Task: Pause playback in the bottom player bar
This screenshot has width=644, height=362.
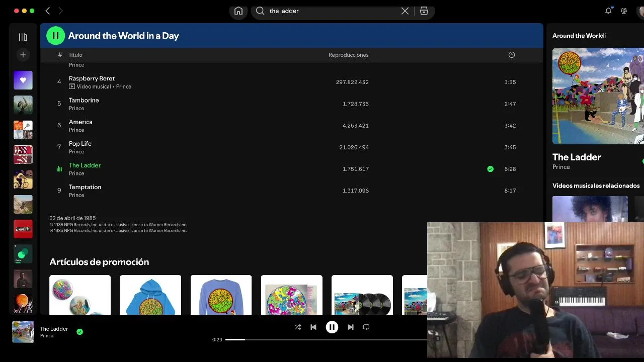Action: (332, 327)
